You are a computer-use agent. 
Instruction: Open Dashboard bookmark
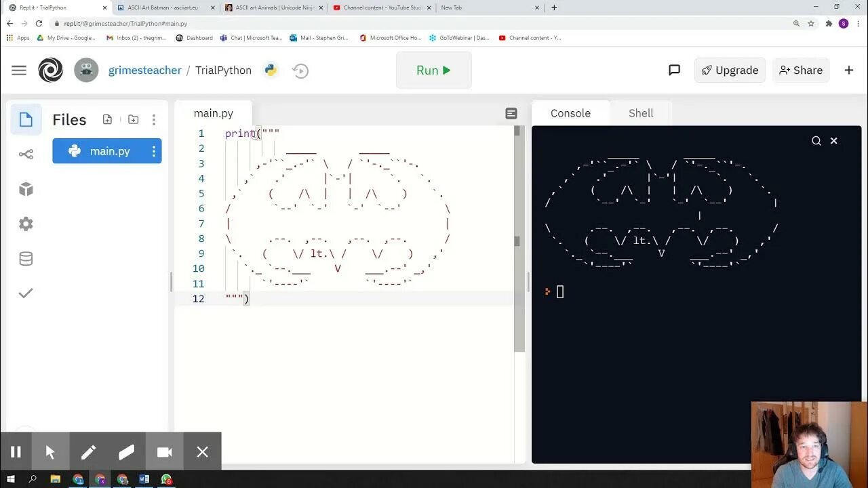pyautogui.click(x=194, y=38)
